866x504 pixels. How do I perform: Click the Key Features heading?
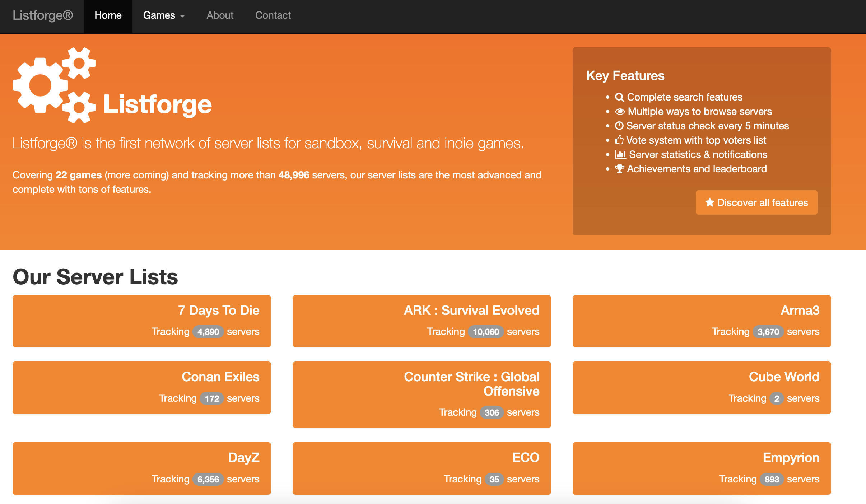tap(625, 76)
